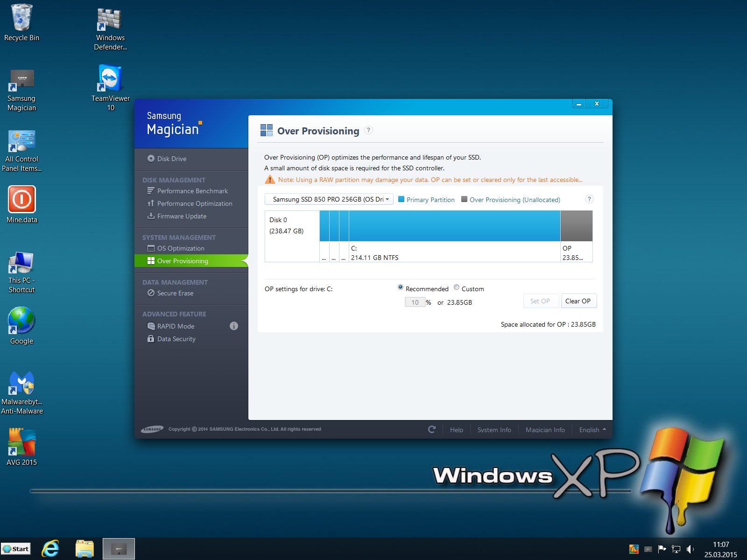Select Google desktop shortcut
The height and width of the screenshot is (560, 747).
(21, 325)
